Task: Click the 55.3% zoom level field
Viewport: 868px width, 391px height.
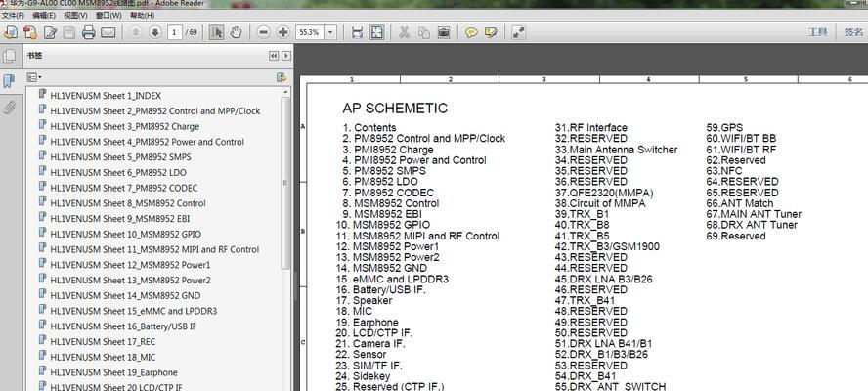Action: (x=310, y=32)
